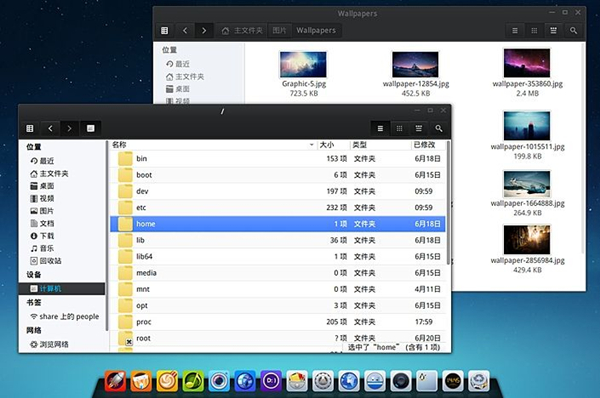Select wallpaper-12854.jpg thumbnail
Viewport: 600px width, 398px height.
(416, 65)
